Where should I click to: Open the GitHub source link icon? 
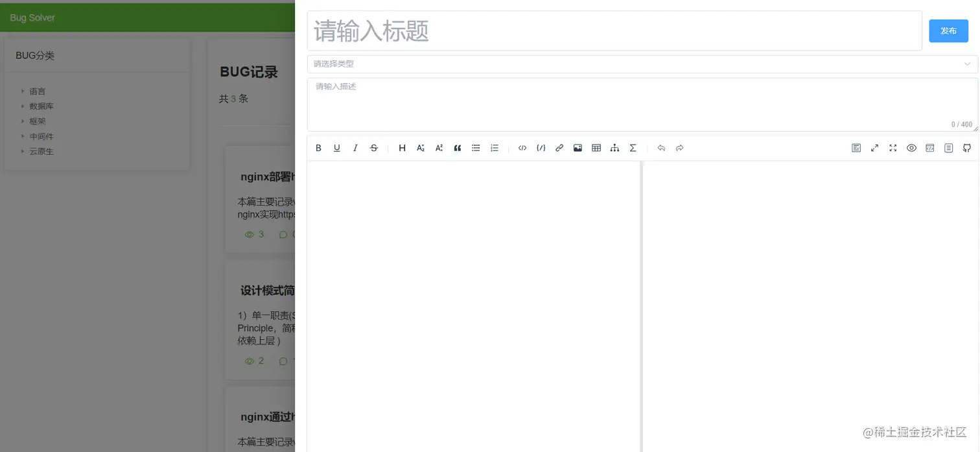tap(966, 148)
